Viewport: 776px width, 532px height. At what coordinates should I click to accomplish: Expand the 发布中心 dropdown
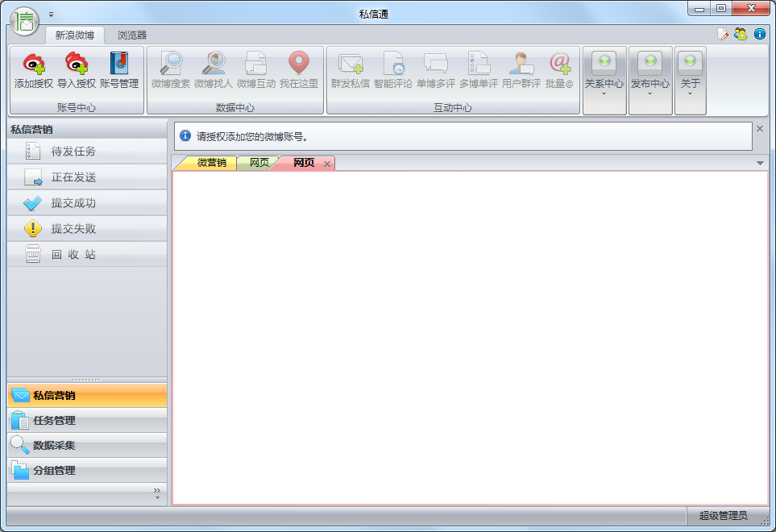click(x=649, y=81)
